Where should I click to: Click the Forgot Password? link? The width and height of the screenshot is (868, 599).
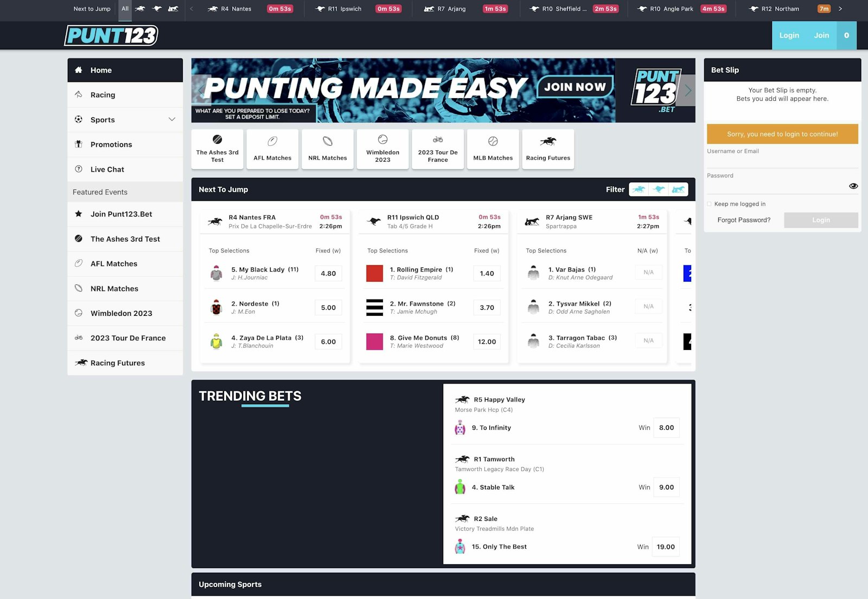pos(743,220)
